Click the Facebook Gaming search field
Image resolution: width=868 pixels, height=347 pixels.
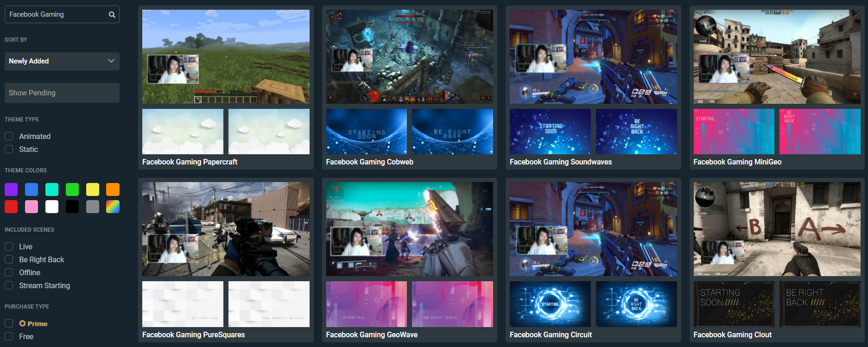pos(62,14)
